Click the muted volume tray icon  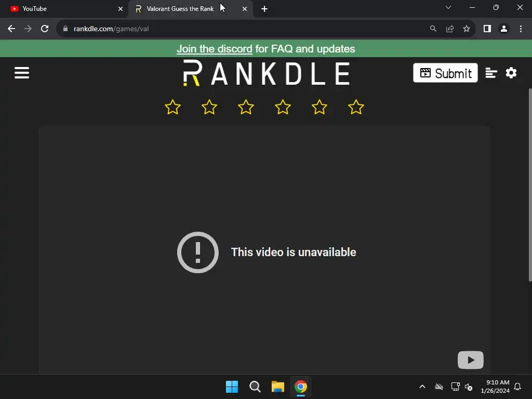(469, 387)
